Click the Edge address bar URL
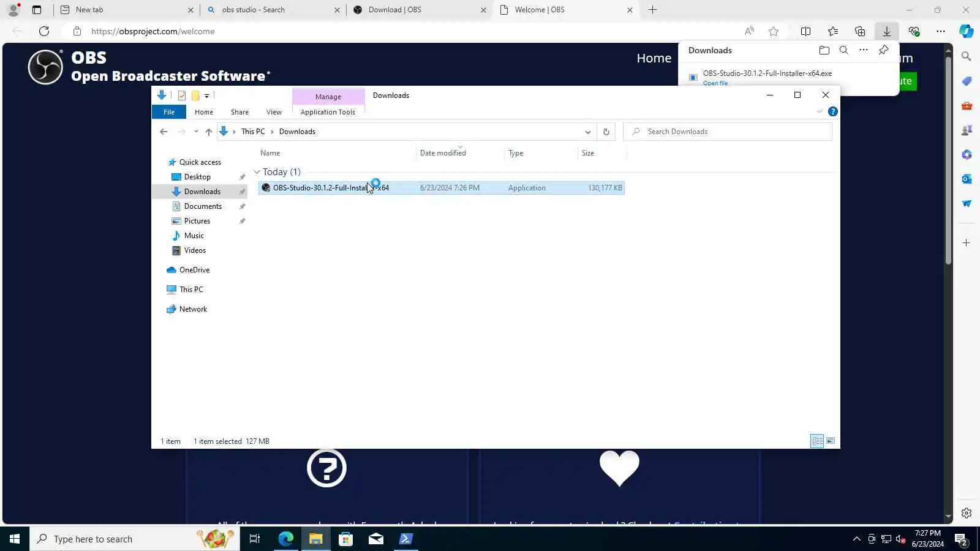 [x=153, y=31]
